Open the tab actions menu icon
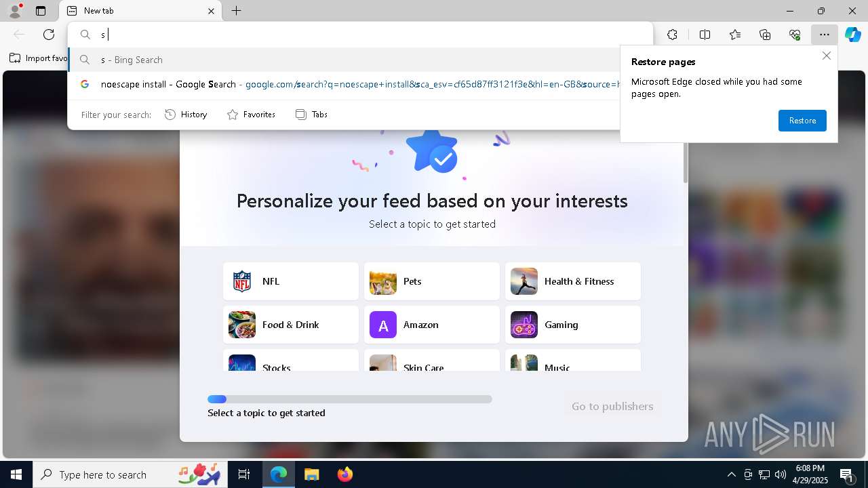 pyautogui.click(x=41, y=11)
